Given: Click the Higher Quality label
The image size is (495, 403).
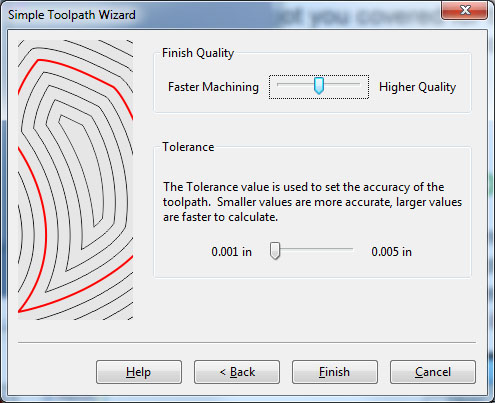Looking at the screenshot, I should coord(417,87).
